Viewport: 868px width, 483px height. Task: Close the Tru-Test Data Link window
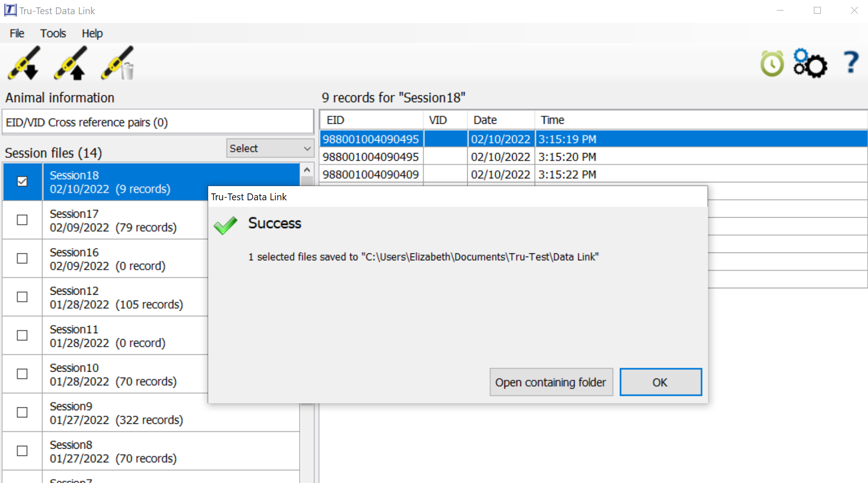[854, 10]
